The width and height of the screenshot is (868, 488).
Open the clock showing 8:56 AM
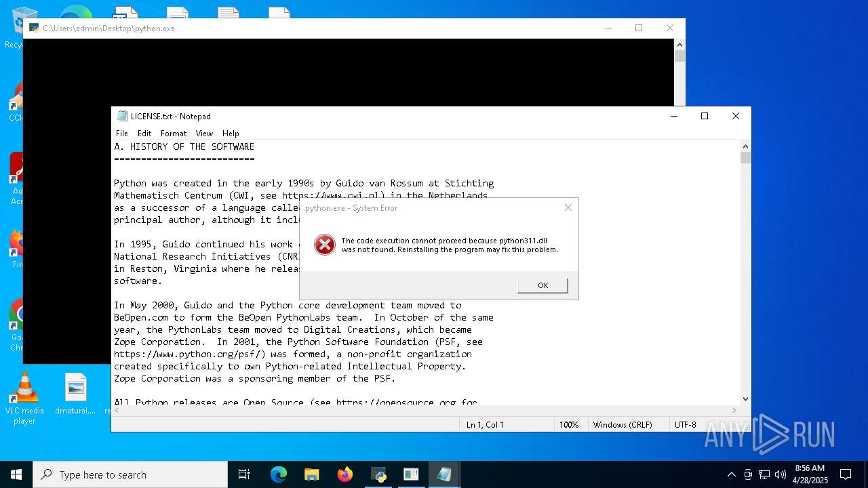coord(810,474)
